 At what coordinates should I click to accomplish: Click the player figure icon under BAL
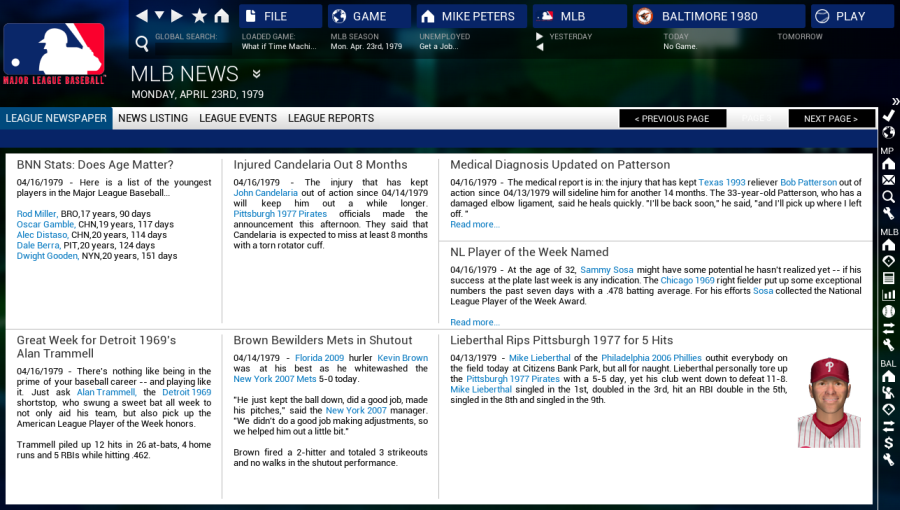coord(888,393)
